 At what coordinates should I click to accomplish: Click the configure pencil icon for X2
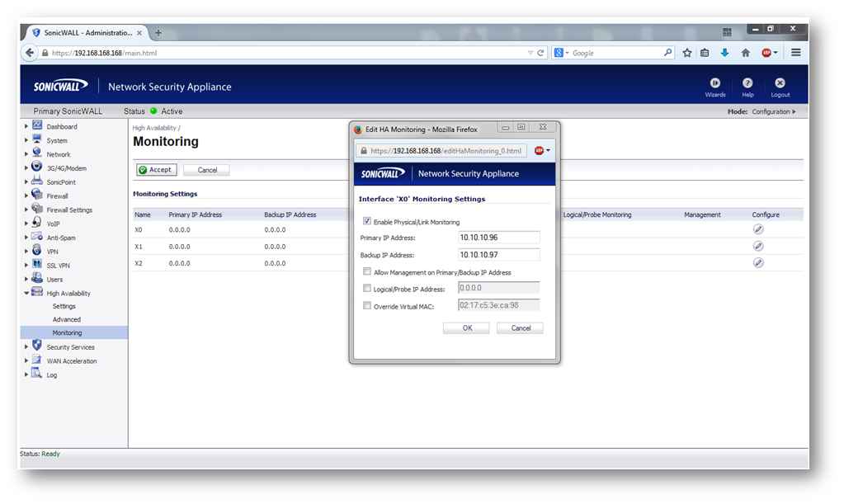[x=758, y=263]
